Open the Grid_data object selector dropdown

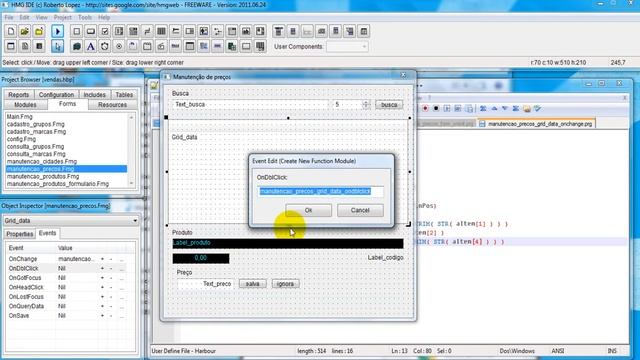(x=135, y=221)
